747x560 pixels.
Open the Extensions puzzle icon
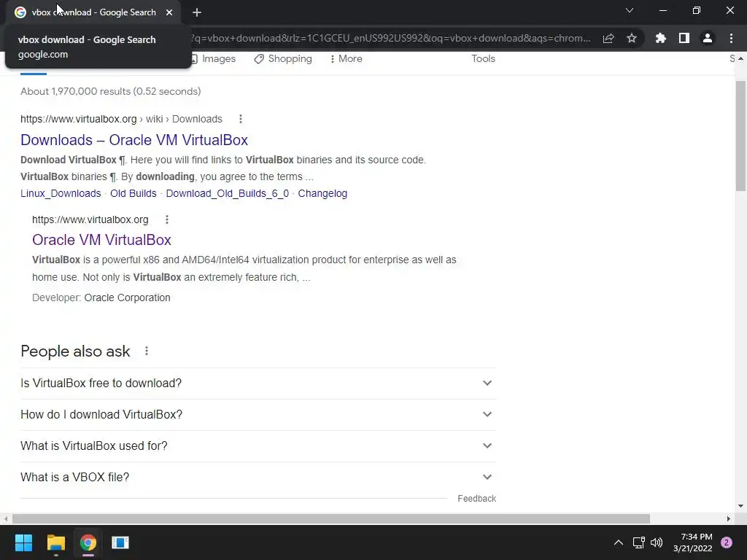tap(660, 38)
